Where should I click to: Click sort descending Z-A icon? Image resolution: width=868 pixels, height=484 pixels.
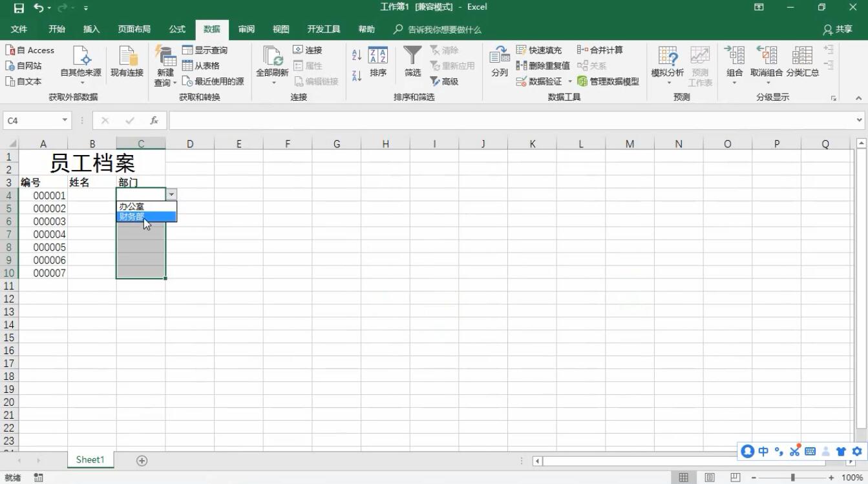point(357,76)
